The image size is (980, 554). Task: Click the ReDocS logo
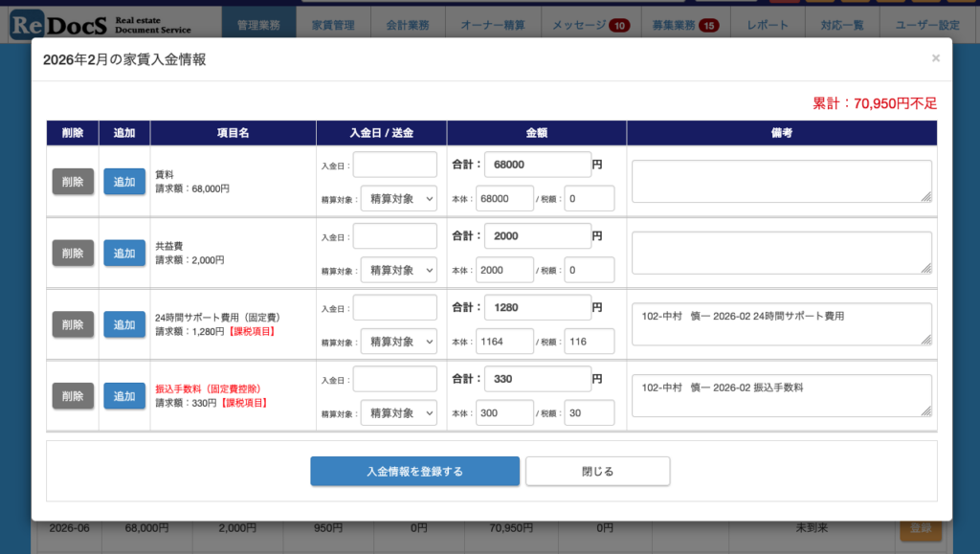100,24
